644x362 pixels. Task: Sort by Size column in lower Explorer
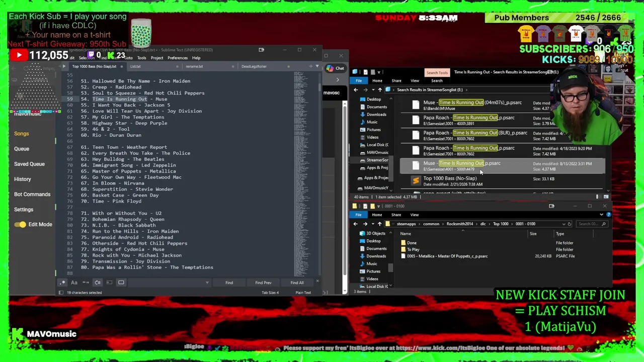point(533,234)
